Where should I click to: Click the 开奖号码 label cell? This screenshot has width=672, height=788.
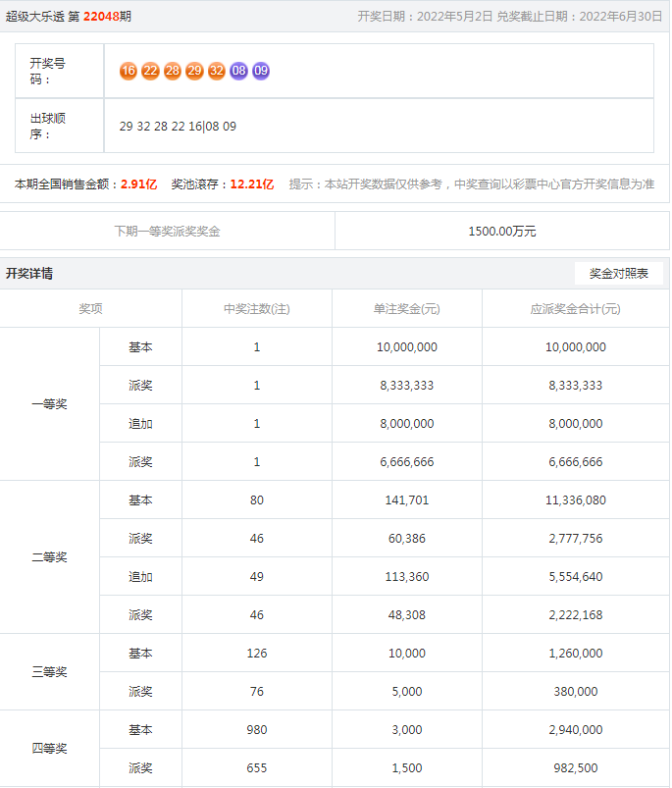tap(59, 71)
